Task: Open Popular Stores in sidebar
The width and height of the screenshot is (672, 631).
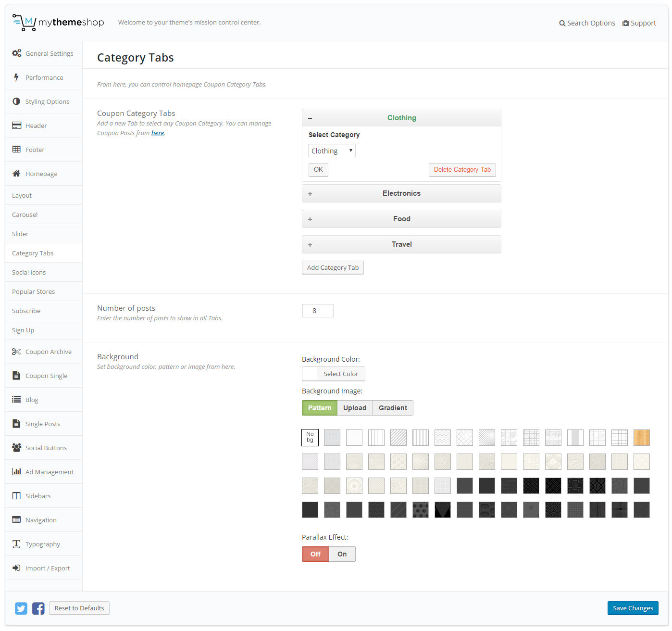Action: 34,291
